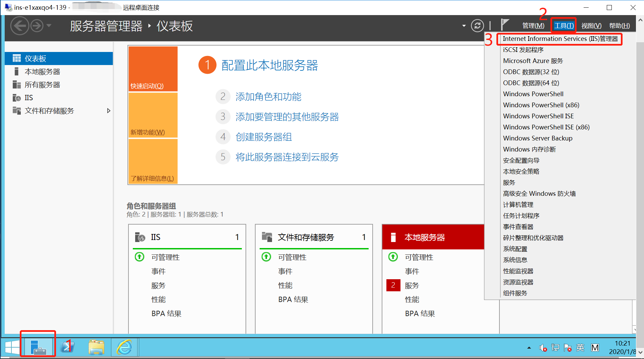Open File Explorer from the taskbar
The height and width of the screenshot is (359, 644).
[x=96, y=347]
